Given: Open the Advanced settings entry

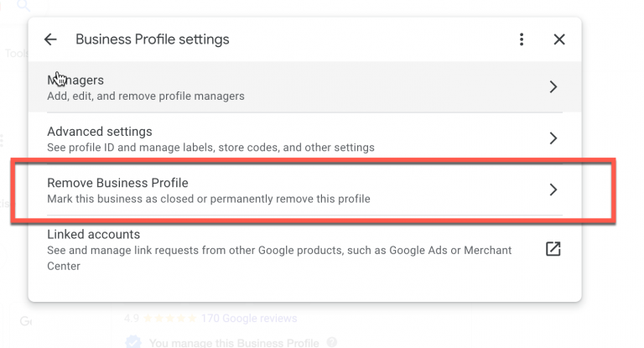Looking at the screenshot, I should 100,132.
